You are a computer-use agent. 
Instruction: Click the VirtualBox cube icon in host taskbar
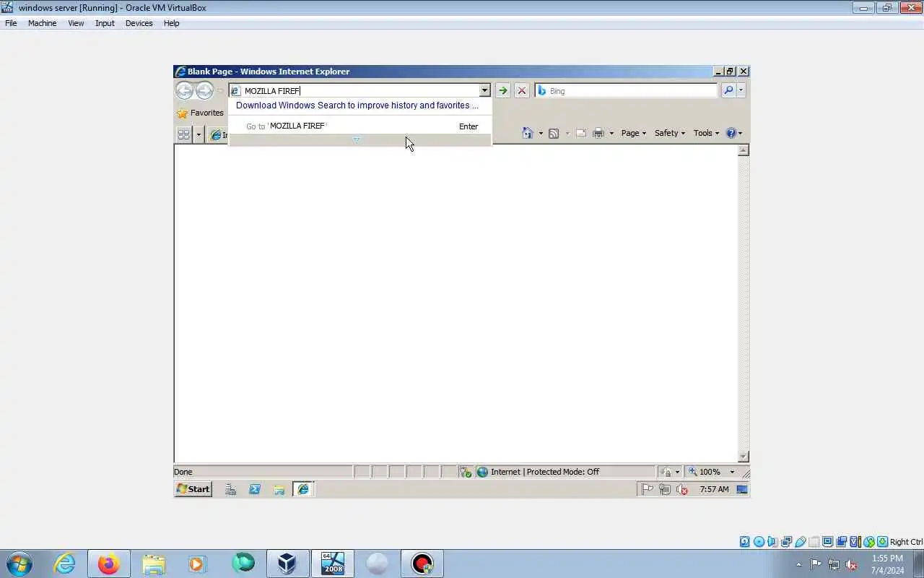tap(287, 564)
